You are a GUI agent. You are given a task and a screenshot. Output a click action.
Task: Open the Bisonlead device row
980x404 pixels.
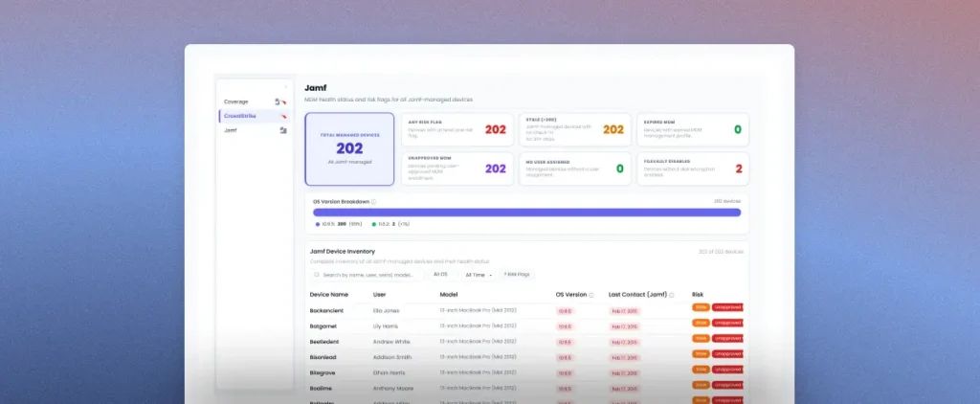526,357
